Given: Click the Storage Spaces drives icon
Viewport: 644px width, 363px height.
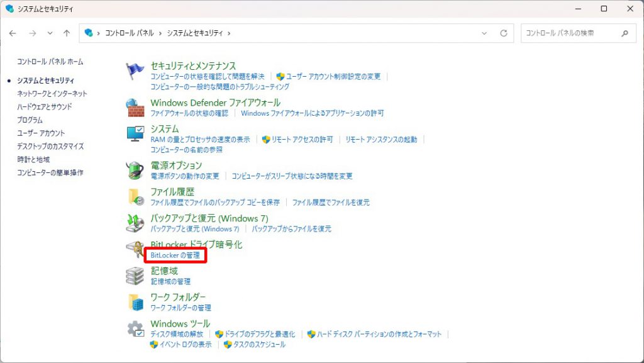Looking at the screenshot, I should (135, 275).
